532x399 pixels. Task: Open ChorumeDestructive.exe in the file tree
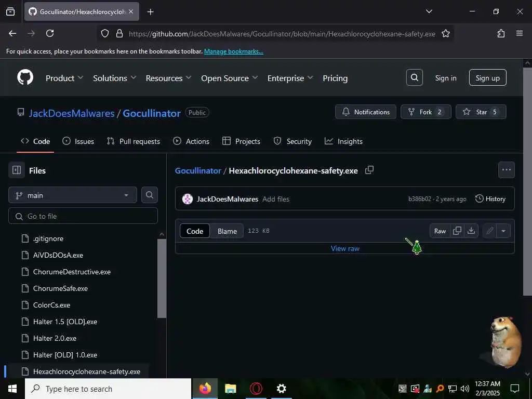tap(72, 271)
